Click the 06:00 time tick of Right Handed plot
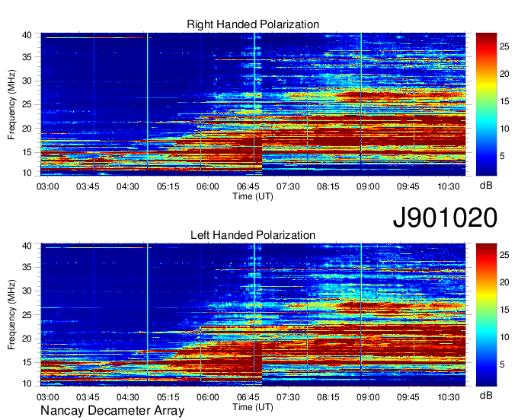This screenshot has width=518, height=420. (208, 186)
